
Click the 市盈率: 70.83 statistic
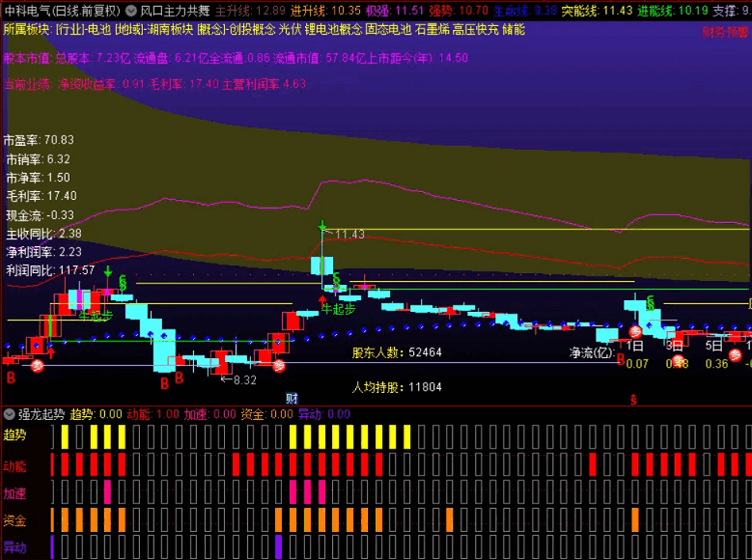click(39, 140)
